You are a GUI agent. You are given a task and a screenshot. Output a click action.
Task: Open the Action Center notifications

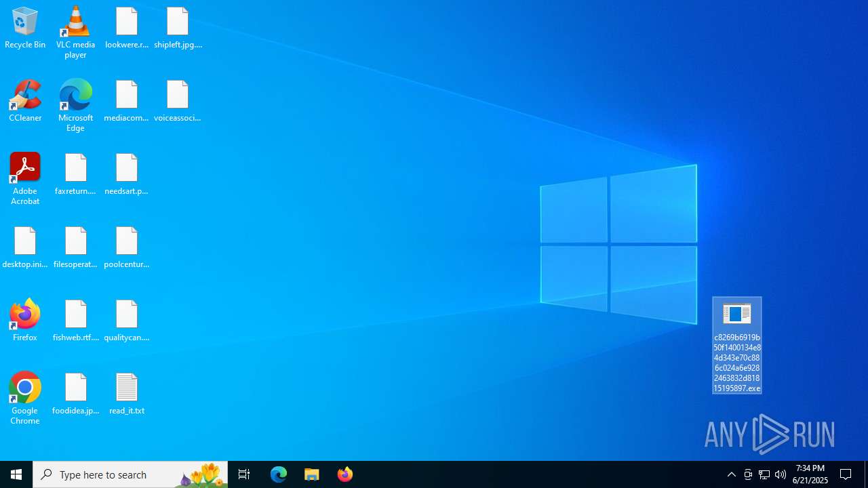(x=846, y=474)
